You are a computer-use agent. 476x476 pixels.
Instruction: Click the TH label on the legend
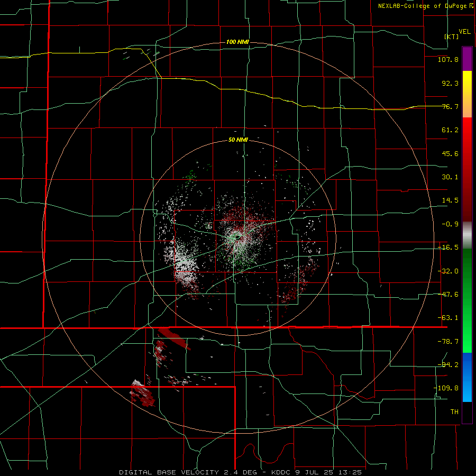[454, 412]
